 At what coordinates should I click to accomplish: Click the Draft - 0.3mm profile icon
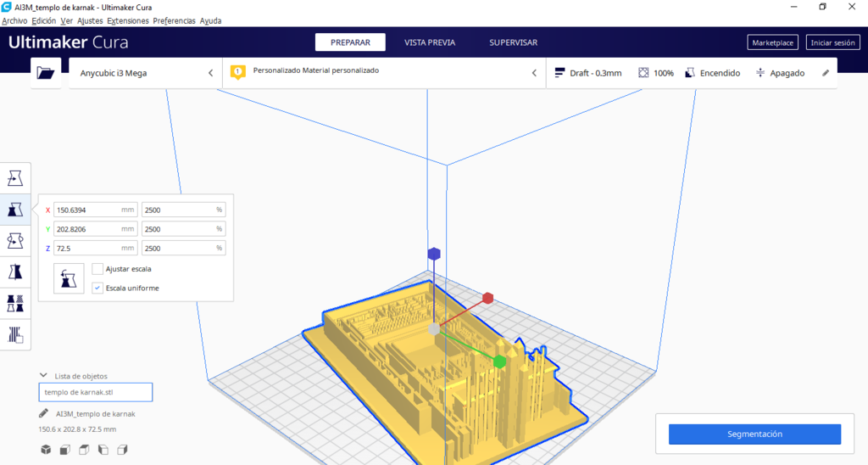point(559,73)
